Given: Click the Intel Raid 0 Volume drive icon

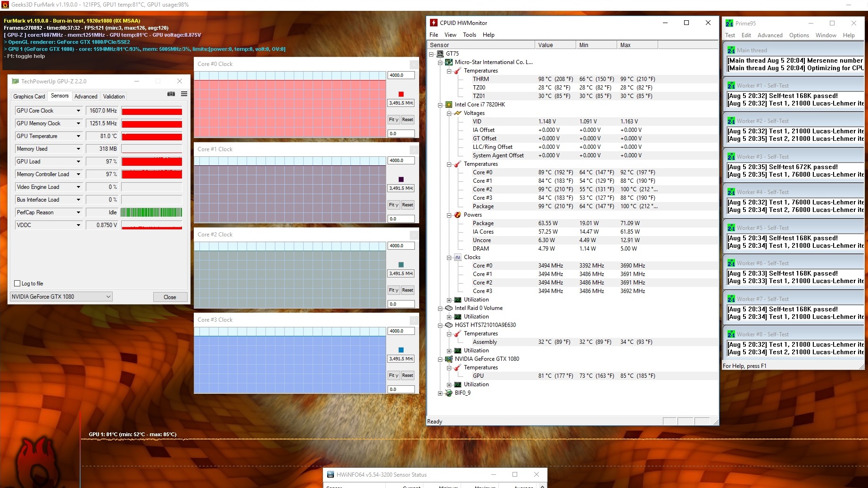Looking at the screenshot, I should [449, 308].
